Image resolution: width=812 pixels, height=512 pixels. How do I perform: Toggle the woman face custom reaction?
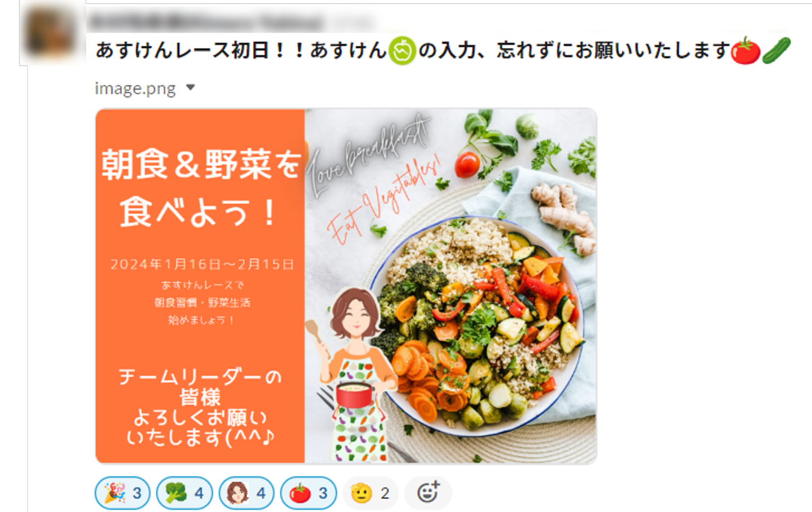tap(246, 493)
